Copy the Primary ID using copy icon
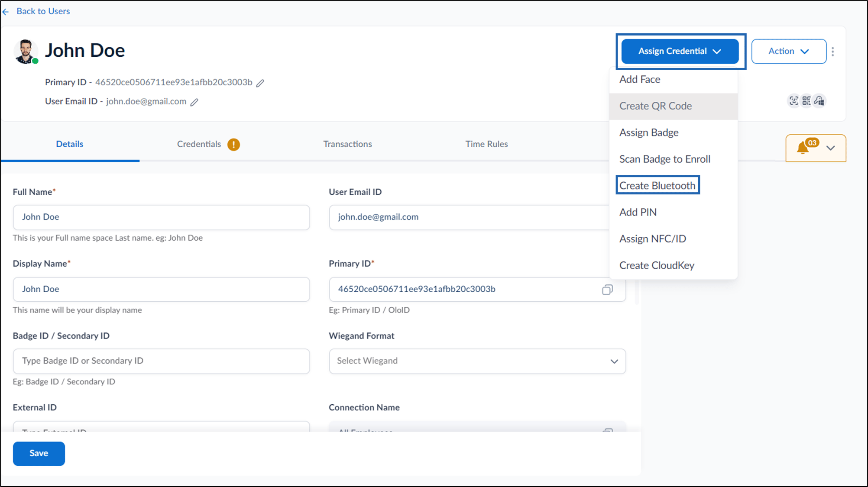868x487 pixels. (x=607, y=290)
